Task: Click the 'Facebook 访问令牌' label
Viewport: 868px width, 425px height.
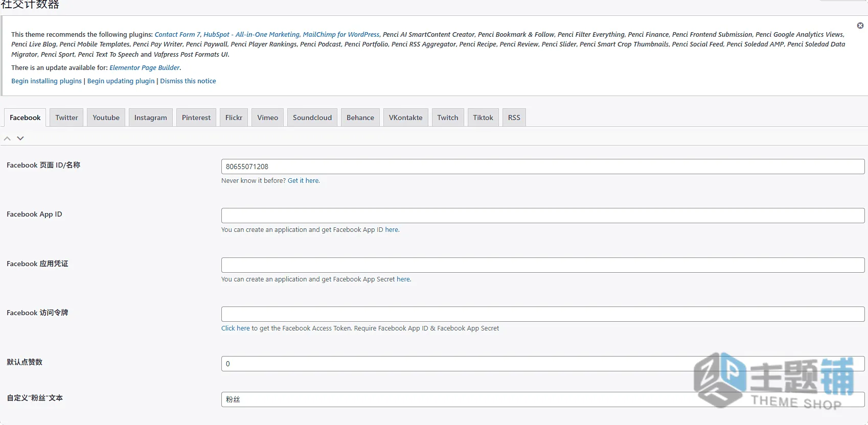Action: (x=37, y=313)
